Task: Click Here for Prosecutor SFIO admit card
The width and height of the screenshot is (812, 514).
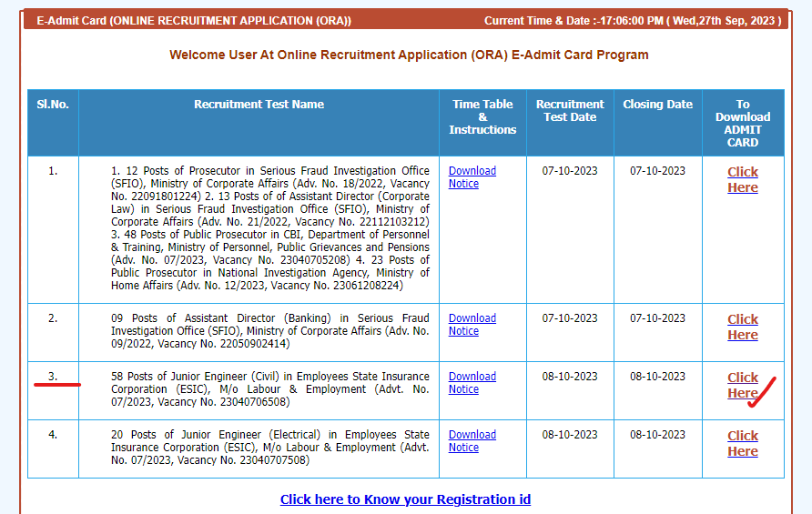Action: (743, 179)
